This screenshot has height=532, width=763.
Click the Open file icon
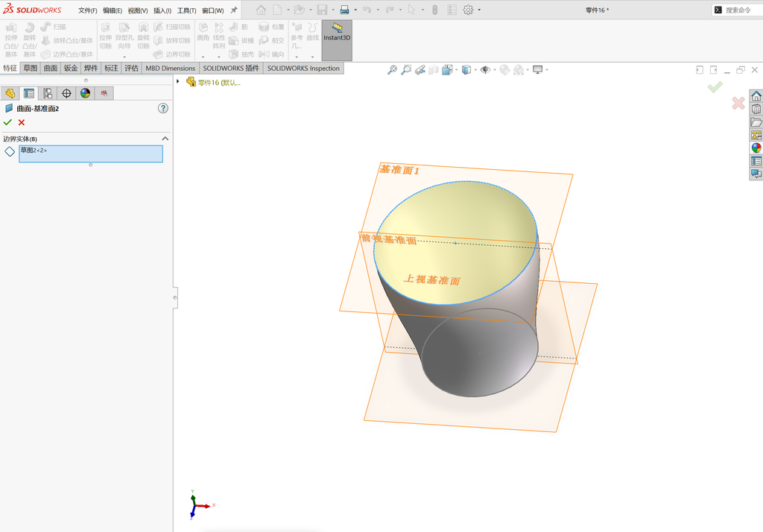tap(300, 10)
